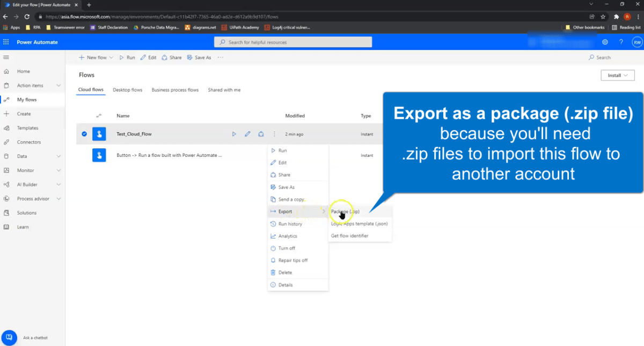Edit Test_Cloud_Flow with the pencil icon

(x=247, y=134)
